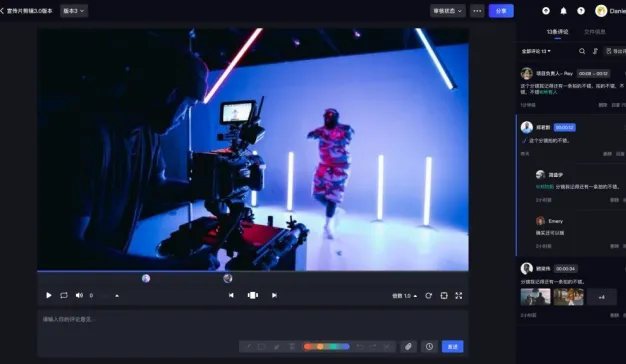626x364 pixels.
Task: Click the center frame-step icon
Action: coord(253,295)
